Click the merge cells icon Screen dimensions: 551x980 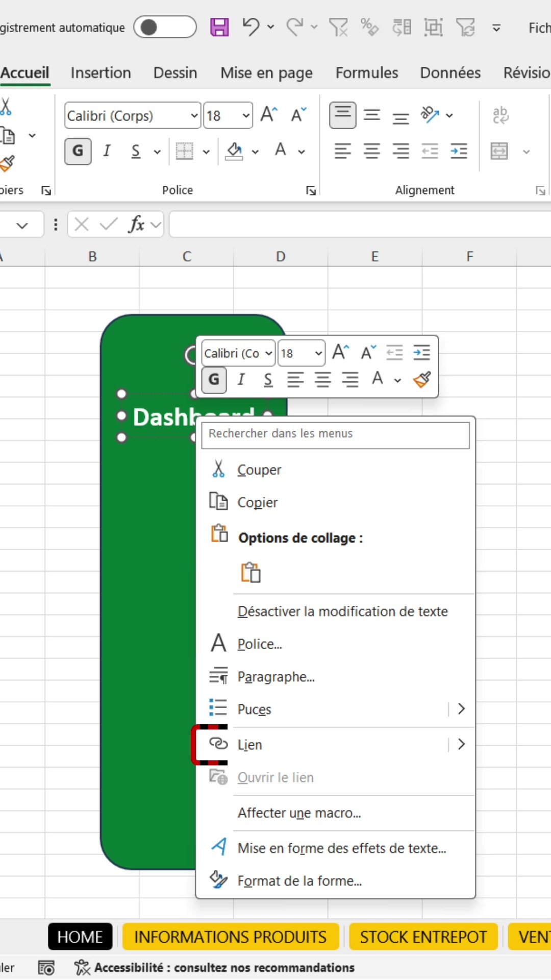coord(499,151)
